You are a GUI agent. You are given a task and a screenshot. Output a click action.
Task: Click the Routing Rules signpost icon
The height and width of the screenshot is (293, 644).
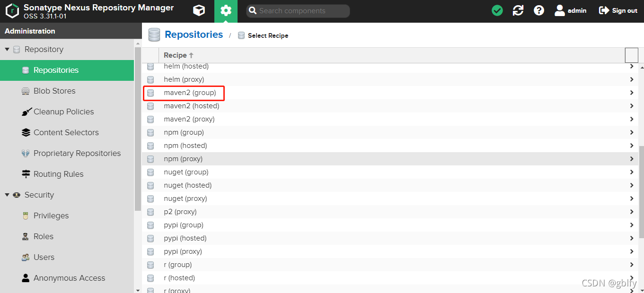point(26,174)
